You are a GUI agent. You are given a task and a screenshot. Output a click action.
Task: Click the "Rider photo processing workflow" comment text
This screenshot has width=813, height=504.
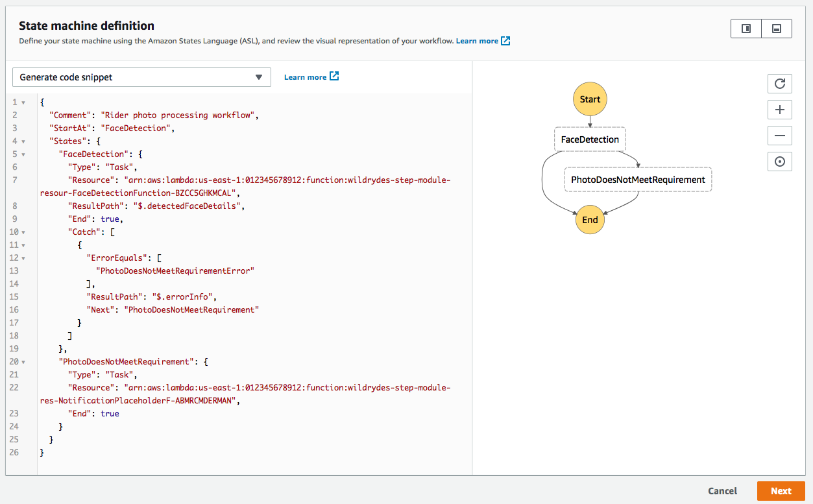[x=179, y=115]
